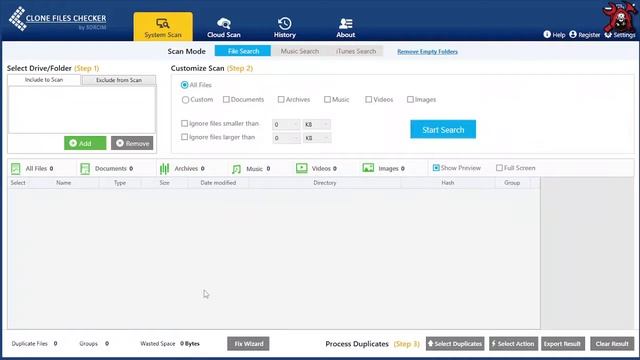Click the Clear Result button
This screenshot has width=640, height=360.
click(612, 344)
